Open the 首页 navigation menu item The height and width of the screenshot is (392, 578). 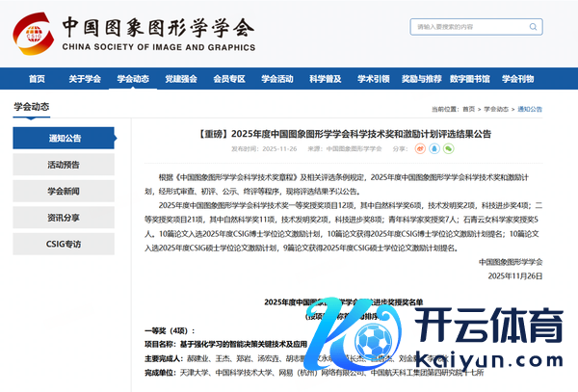point(37,79)
